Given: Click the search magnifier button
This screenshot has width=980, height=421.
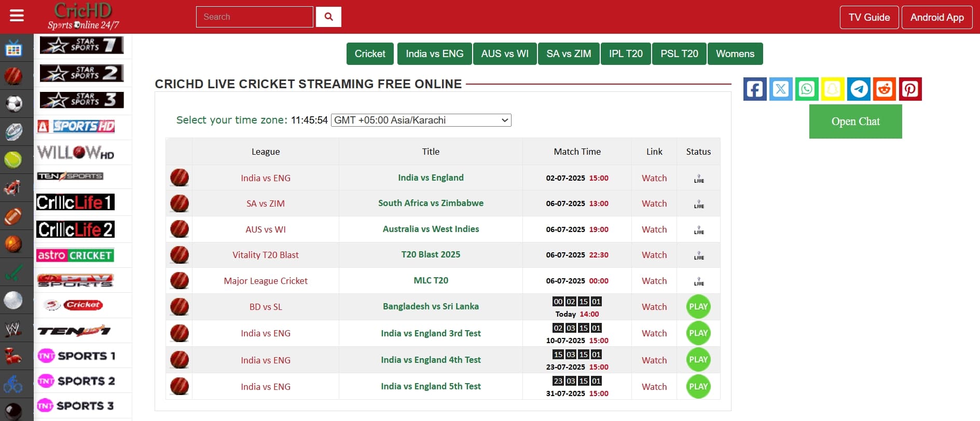Looking at the screenshot, I should pyautogui.click(x=328, y=17).
